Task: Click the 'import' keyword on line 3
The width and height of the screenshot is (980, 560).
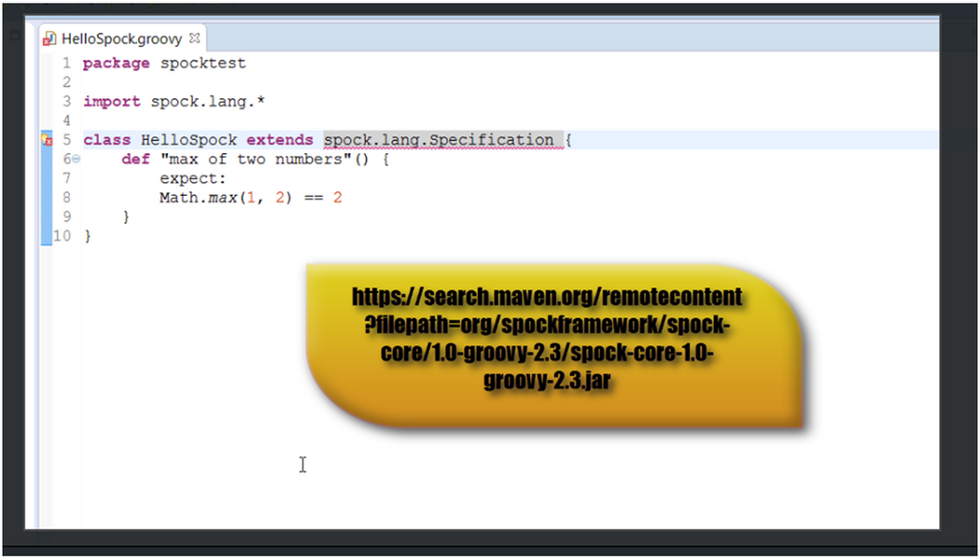Action: click(x=112, y=102)
